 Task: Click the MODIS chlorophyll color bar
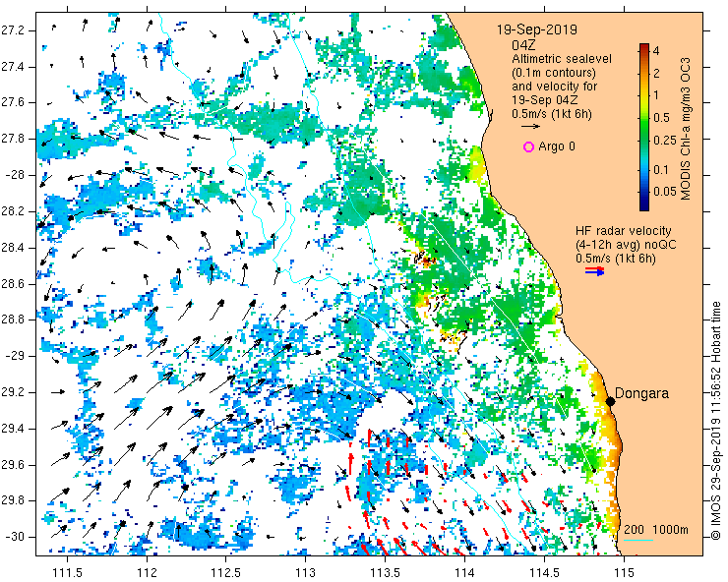coord(644,127)
